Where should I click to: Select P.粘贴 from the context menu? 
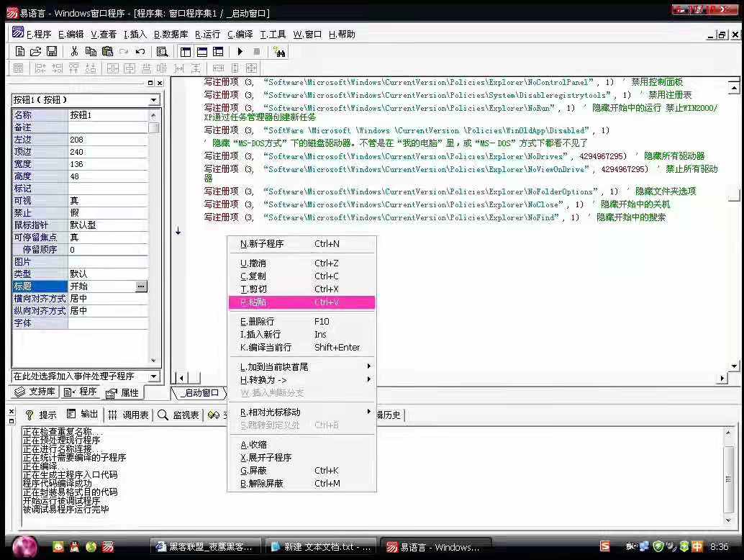pyautogui.click(x=302, y=302)
